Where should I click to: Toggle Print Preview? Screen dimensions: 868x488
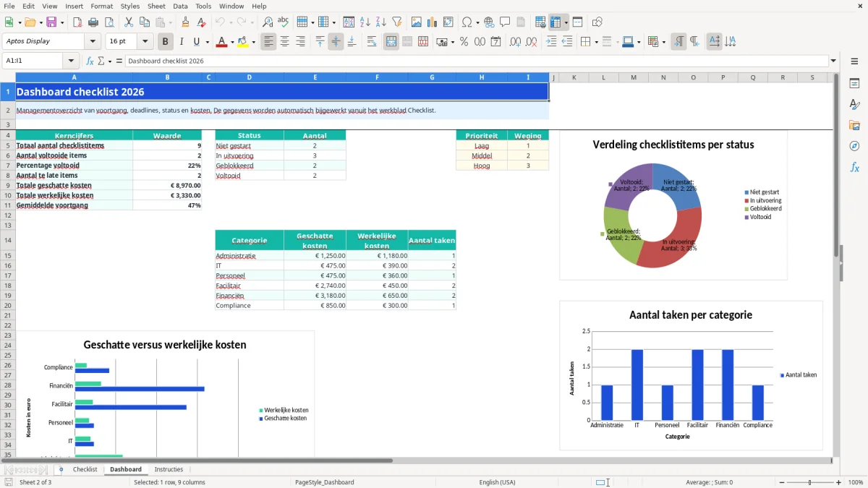(111, 22)
